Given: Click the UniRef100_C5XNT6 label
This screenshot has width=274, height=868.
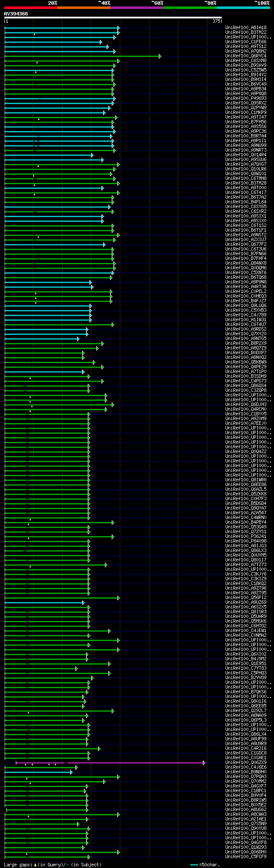Looking at the screenshot, I should tap(246, 273).
